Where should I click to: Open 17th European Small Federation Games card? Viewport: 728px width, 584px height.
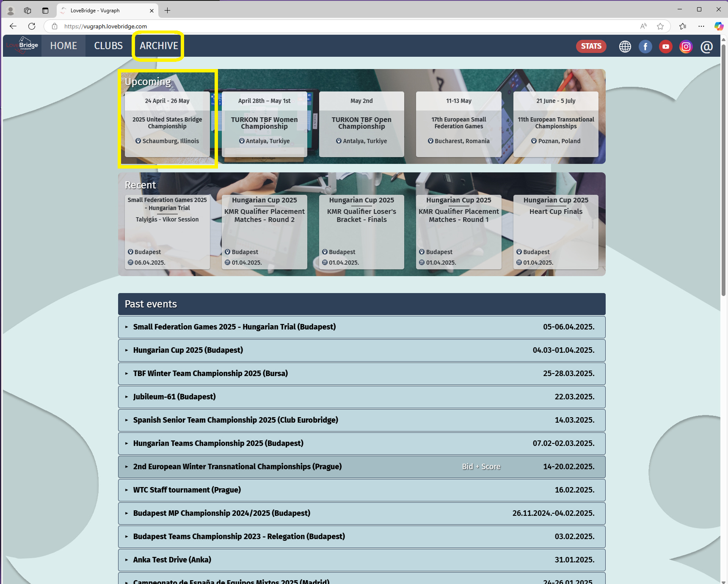459,124
